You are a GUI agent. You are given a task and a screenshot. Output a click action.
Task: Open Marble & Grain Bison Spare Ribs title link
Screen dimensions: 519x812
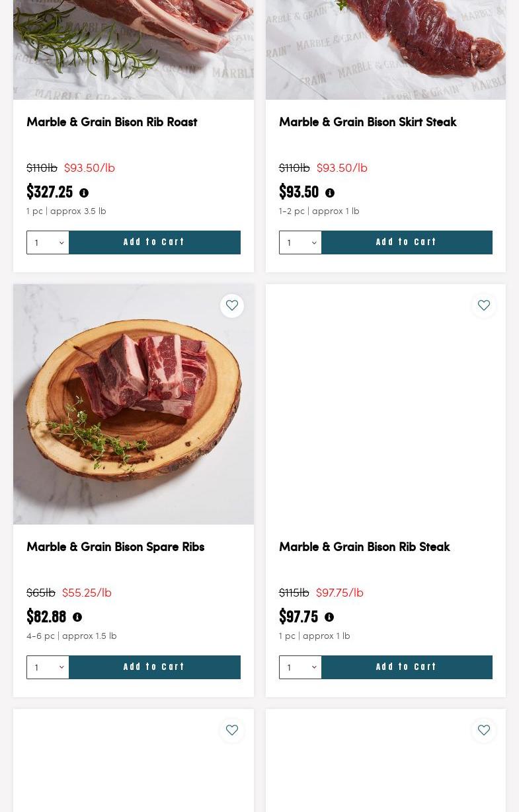pos(115,547)
